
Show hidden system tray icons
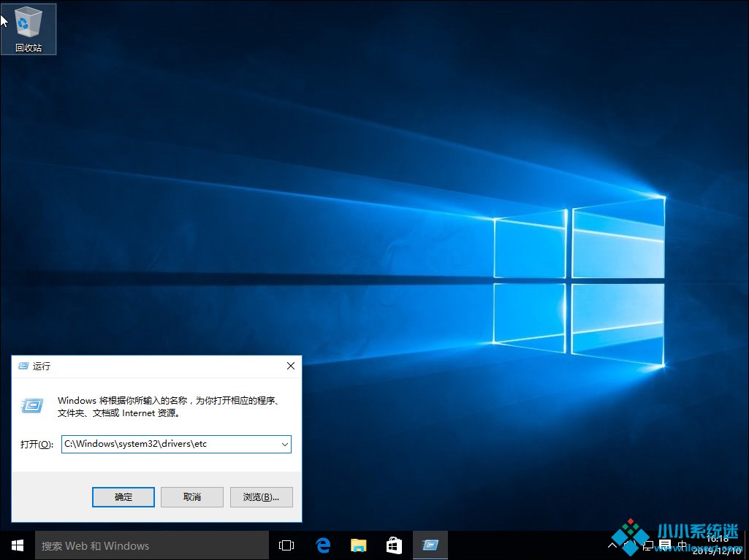click(x=612, y=545)
